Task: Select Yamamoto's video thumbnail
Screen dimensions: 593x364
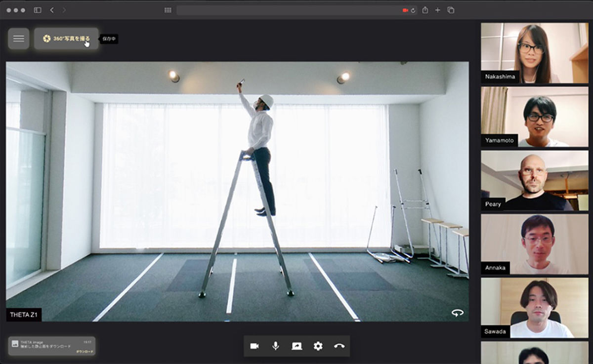Action: pyautogui.click(x=535, y=117)
